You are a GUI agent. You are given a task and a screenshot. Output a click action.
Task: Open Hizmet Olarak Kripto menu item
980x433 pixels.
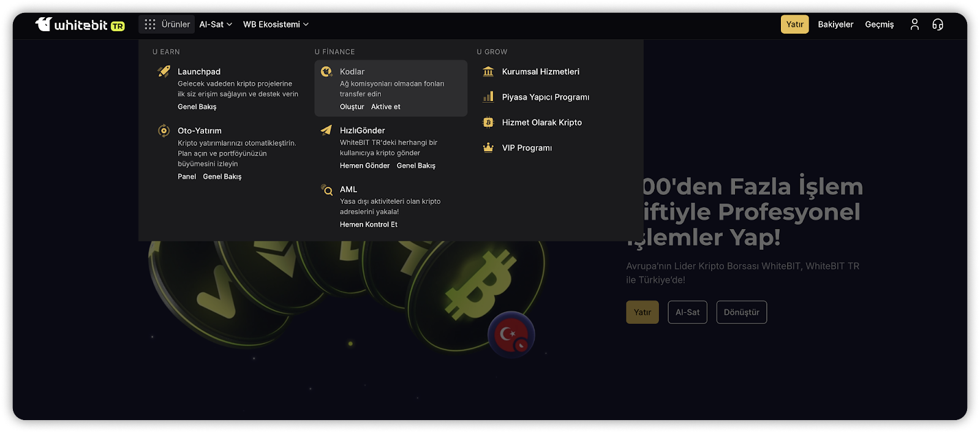click(541, 122)
